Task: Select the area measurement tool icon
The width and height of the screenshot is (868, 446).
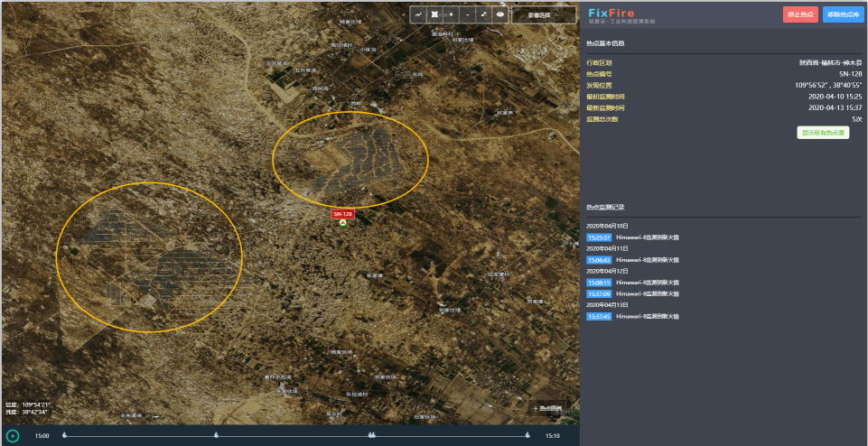Action: click(x=435, y=14)
